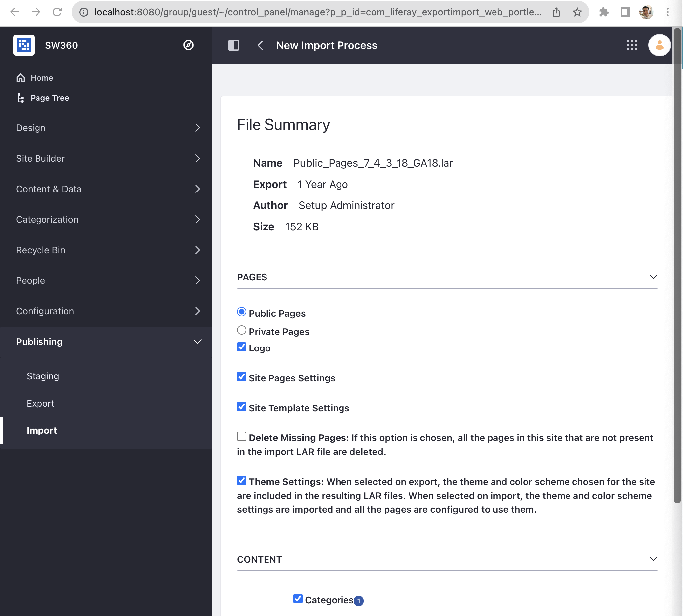Go to Home in the sidebar

[35, 78]
